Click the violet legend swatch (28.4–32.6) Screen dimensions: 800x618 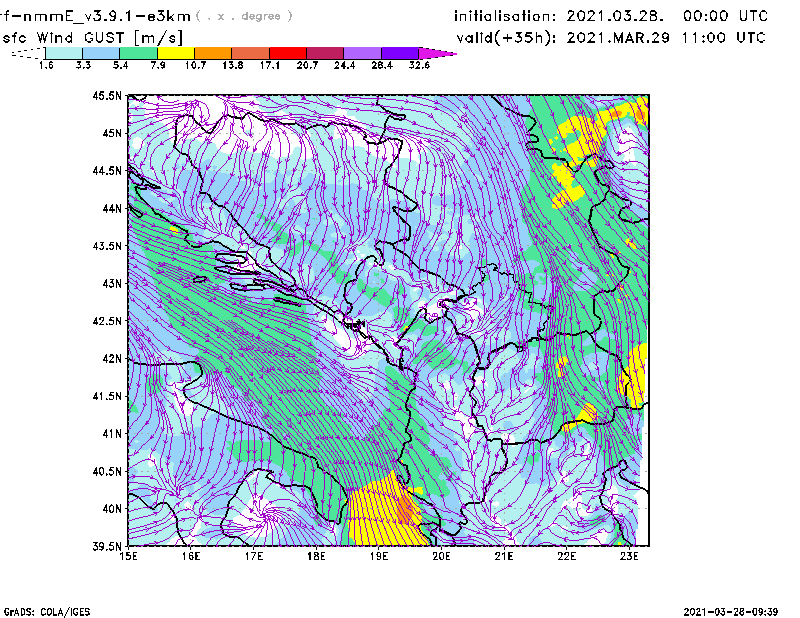click(400, 53)
